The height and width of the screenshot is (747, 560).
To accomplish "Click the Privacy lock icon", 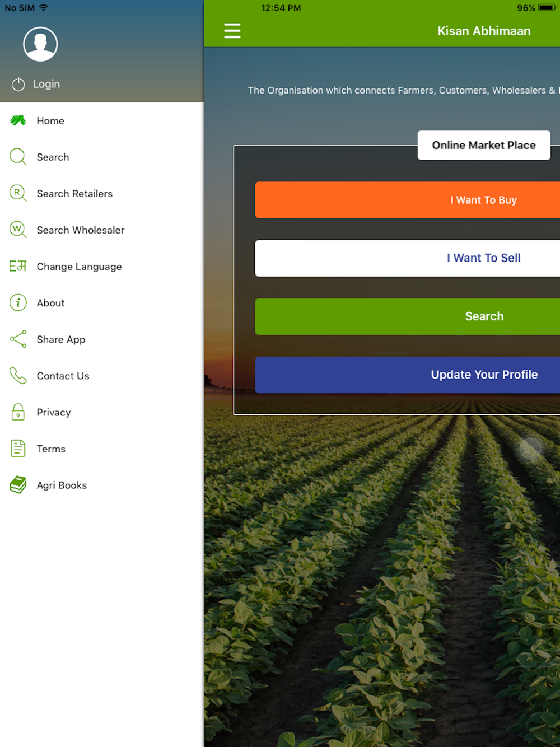I will click(18, 412).
